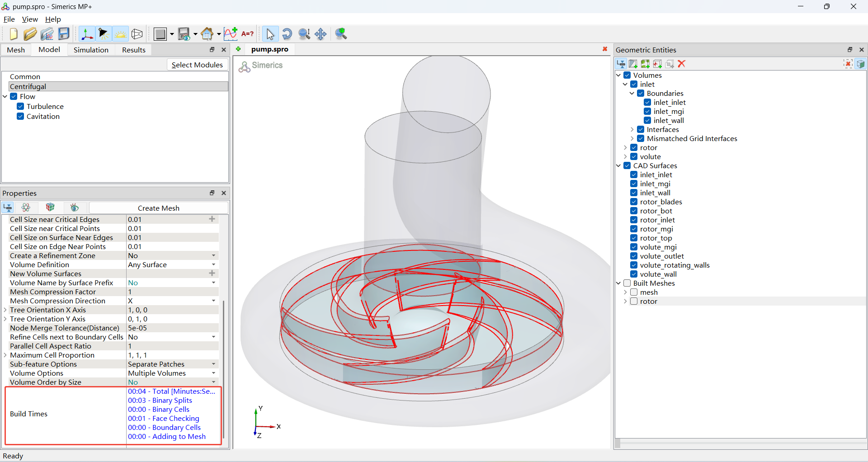Uncheck the rotor_blades surface checkbox
Screen dimensions: 868x462
634,202
